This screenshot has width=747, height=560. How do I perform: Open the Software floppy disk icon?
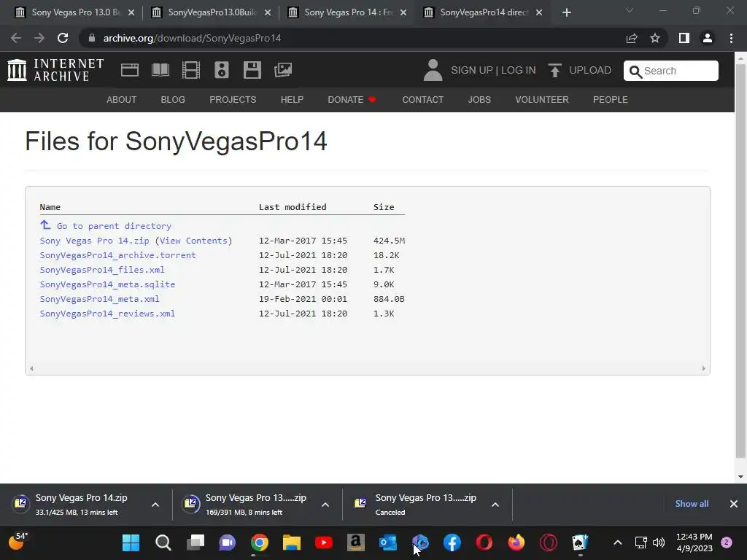tap(252, 70)
